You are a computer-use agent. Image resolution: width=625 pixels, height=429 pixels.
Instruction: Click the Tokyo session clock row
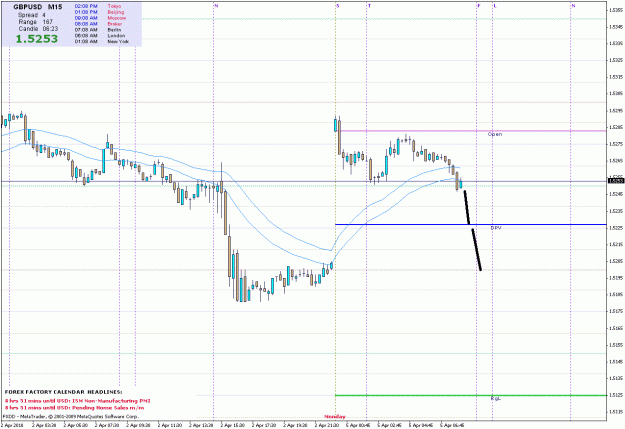click(x=98, y=6)
